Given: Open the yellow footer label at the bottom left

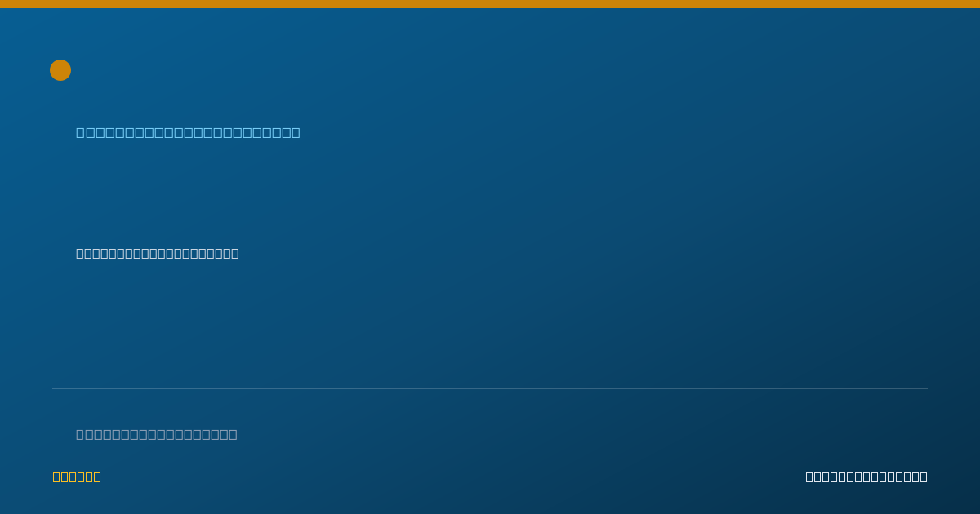Looking at the screenshot, I should [x=77, y=476].
